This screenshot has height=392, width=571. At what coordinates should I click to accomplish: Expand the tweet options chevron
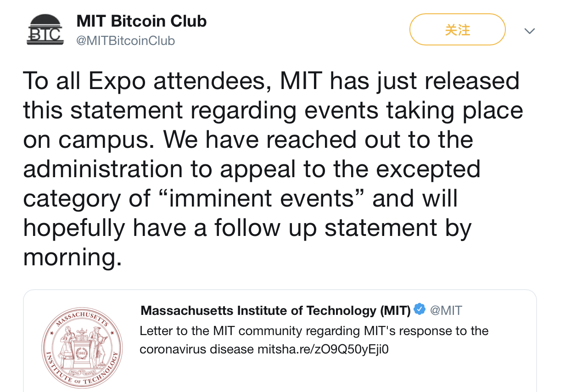pos(530,31)
